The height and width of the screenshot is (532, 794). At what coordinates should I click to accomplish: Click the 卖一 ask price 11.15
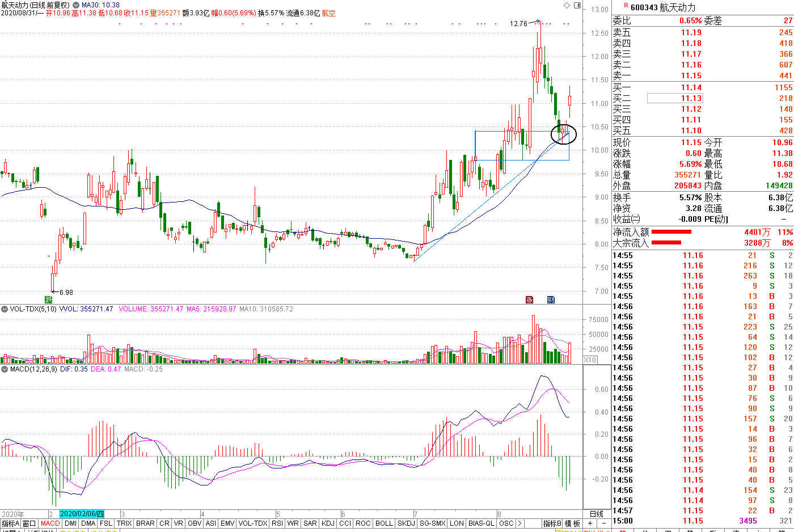point(691,75)
